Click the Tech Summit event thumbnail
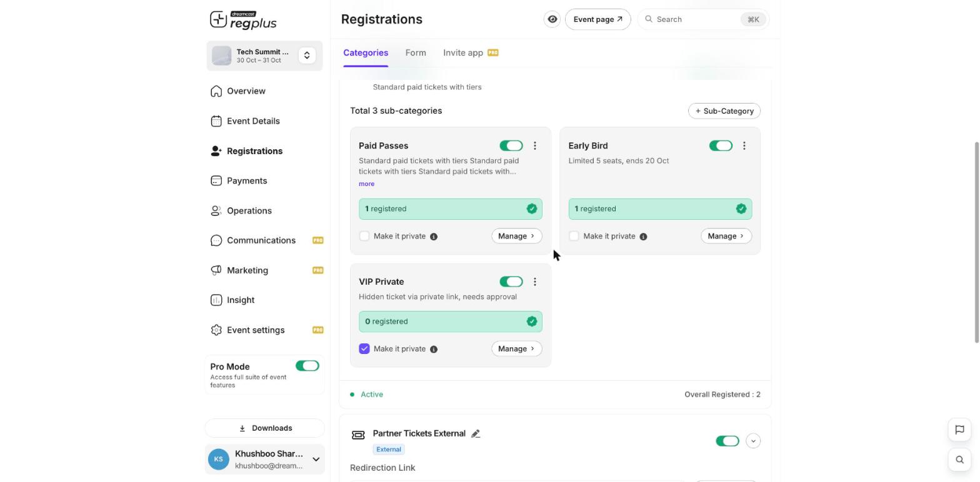980x482 pixels. click(221, 56)
